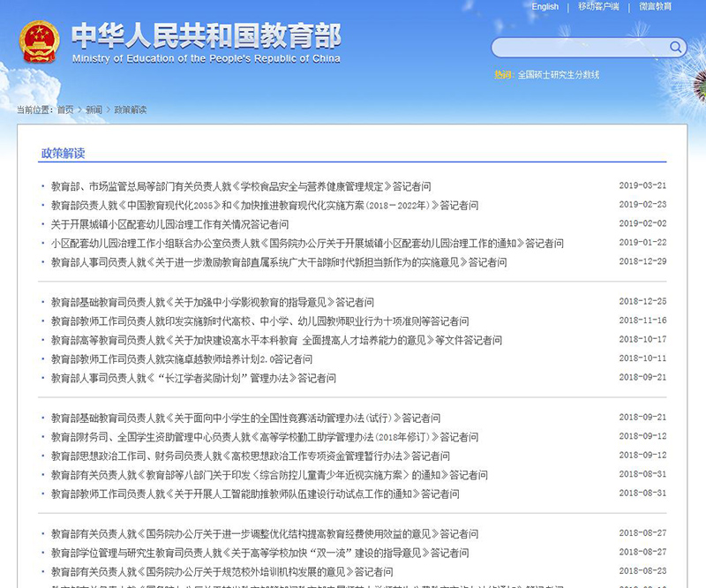Click the date 2018-11-16
706x588 pixels.
[642, 320]
